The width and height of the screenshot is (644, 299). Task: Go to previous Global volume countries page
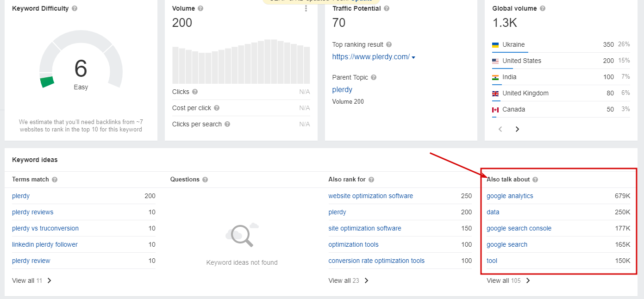[x=500, y=129]
